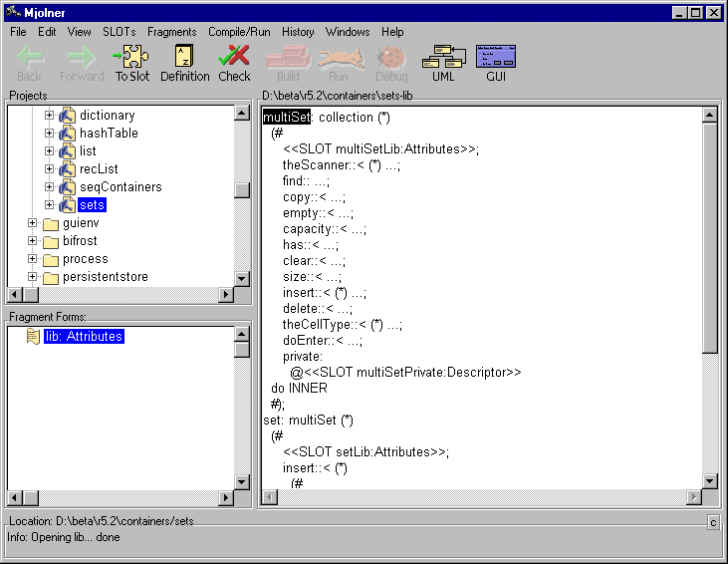Expand the dictionary tree node
Image resolution: width=728 pixels, height=564 pixels.
pos(50,116)
